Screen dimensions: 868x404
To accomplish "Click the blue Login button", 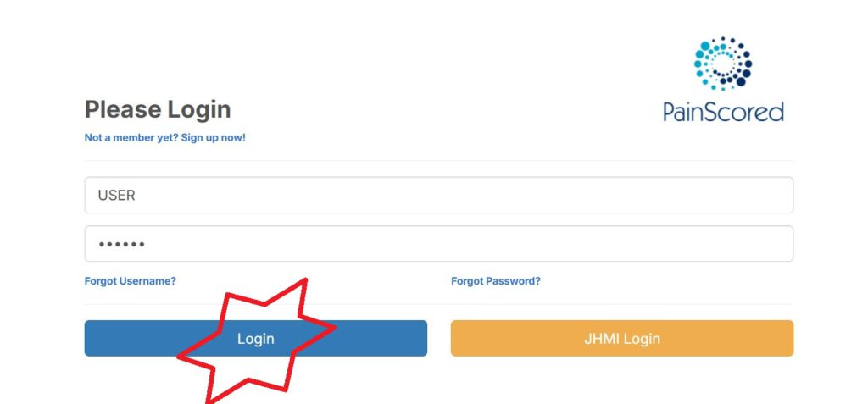I will (256, 338).
